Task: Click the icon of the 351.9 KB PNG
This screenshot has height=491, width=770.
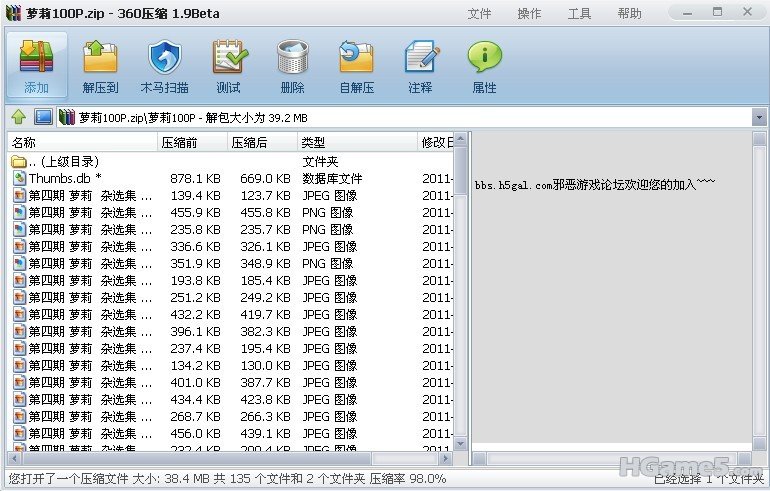Action: (19, 264)
